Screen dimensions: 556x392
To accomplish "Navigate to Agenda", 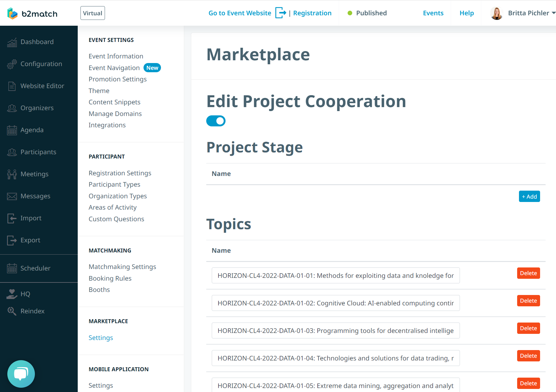I will [32, 130].
